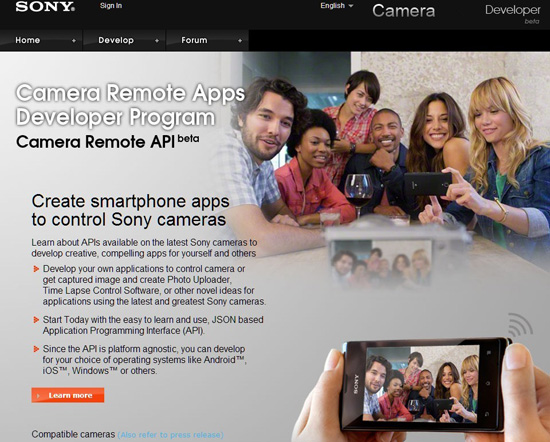Expand the plus icon beside Develop
The width and height of the screenshot is (550, 442).
point(157,41)
